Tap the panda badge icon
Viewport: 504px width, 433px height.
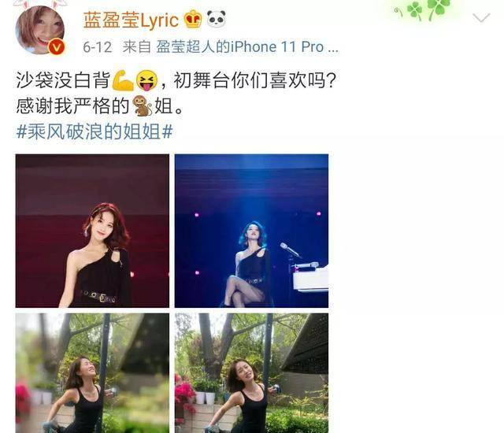click(x=216, y=19)
